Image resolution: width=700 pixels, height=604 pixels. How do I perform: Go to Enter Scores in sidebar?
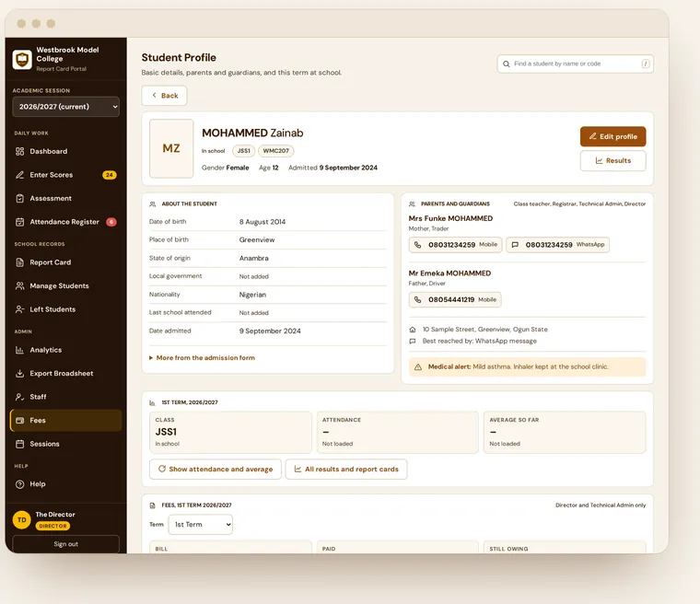pyautogui.click(x=65, y=175)
